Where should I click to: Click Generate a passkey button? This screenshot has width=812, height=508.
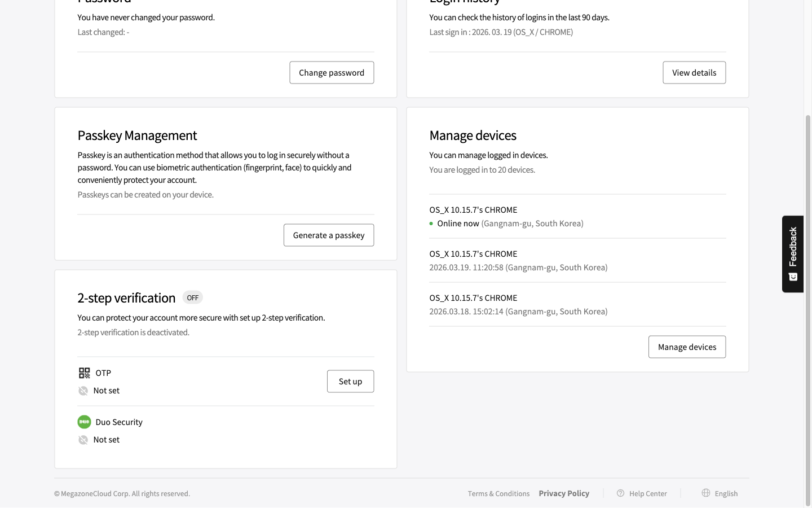pyautogui.click(x=329, y=235)
